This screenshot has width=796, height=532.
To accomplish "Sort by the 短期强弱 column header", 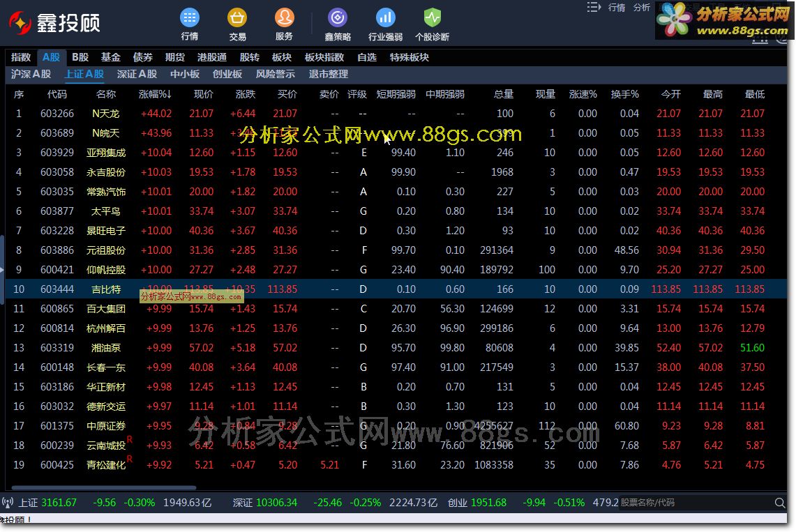I will tap(396, 94).
